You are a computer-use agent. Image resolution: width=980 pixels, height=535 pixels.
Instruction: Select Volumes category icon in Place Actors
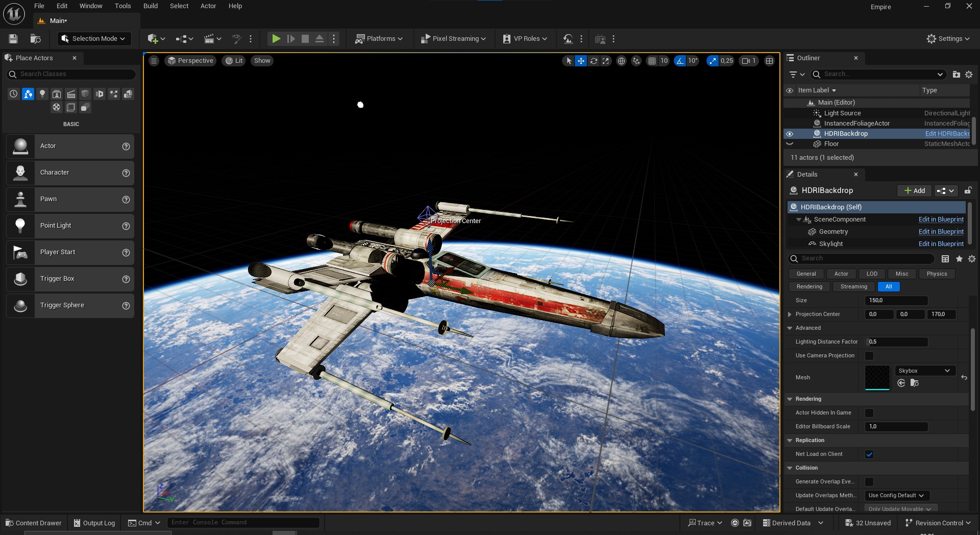[x=71, y=107]
